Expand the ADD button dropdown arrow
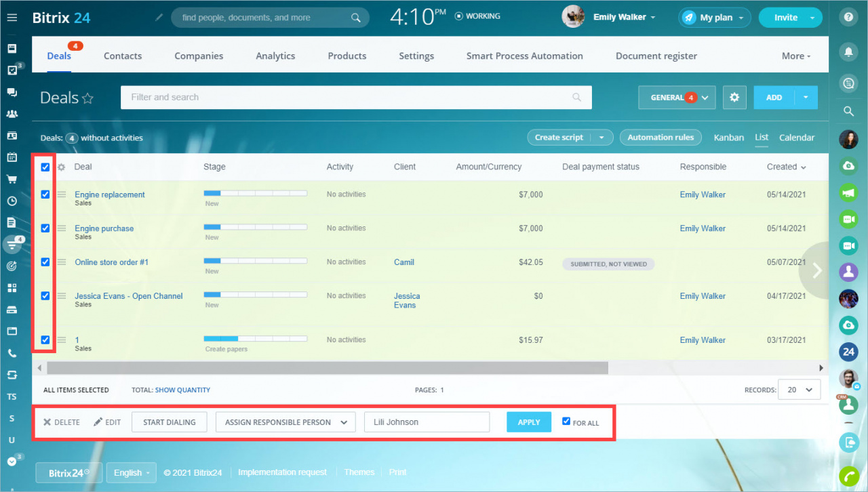Screen dimensions: 868x492 (806, 98)
